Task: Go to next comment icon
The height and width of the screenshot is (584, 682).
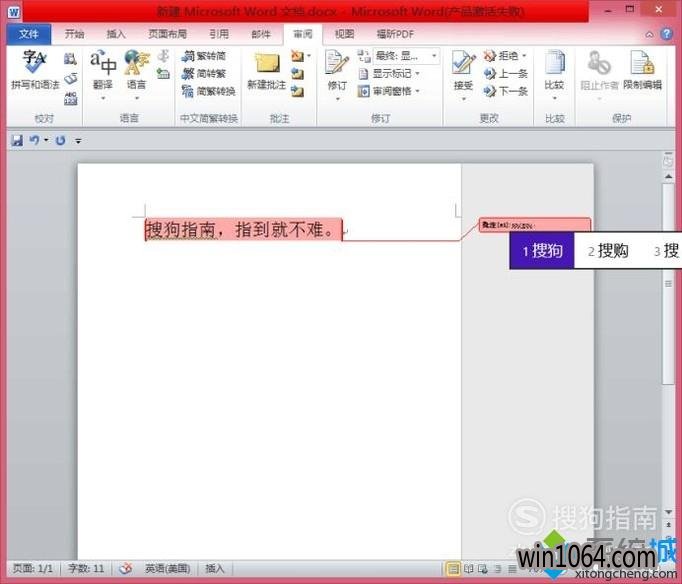Action: pyautogui.click(x=298, y=91)
